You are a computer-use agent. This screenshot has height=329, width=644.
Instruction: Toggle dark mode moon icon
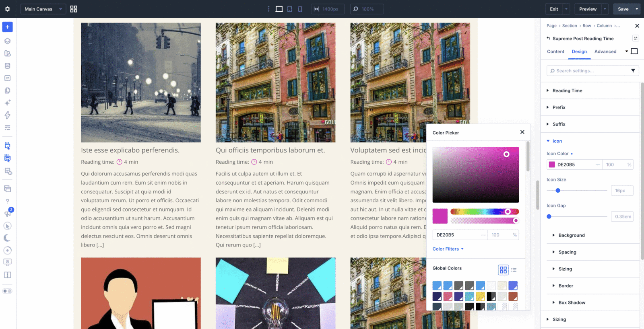7,238
